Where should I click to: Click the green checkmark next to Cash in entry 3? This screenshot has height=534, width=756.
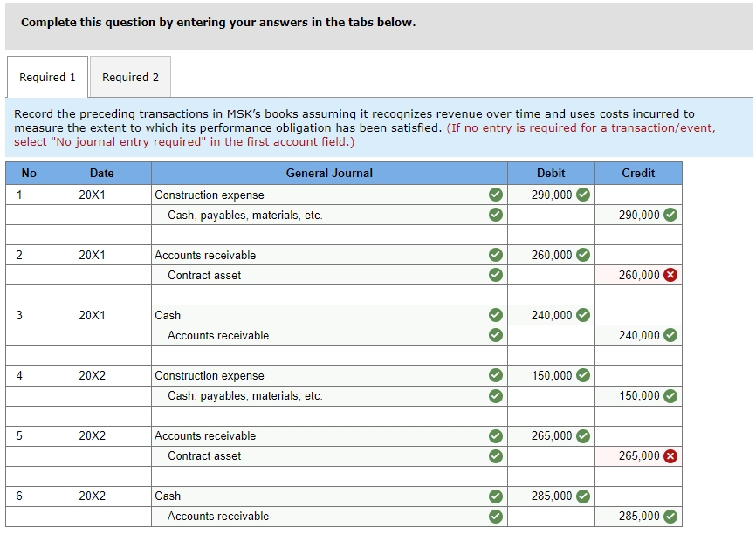[x=496, y=315]
